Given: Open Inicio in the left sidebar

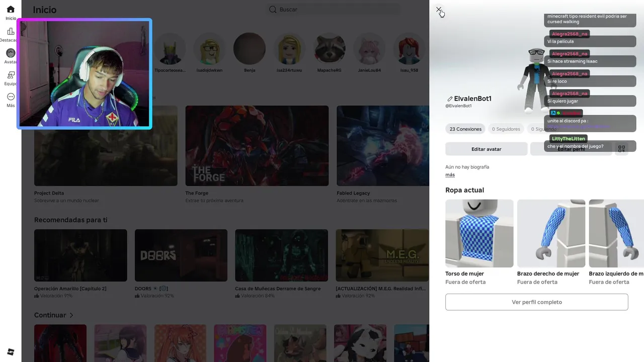Looking at the screenshot, I should tap(11, 13).
